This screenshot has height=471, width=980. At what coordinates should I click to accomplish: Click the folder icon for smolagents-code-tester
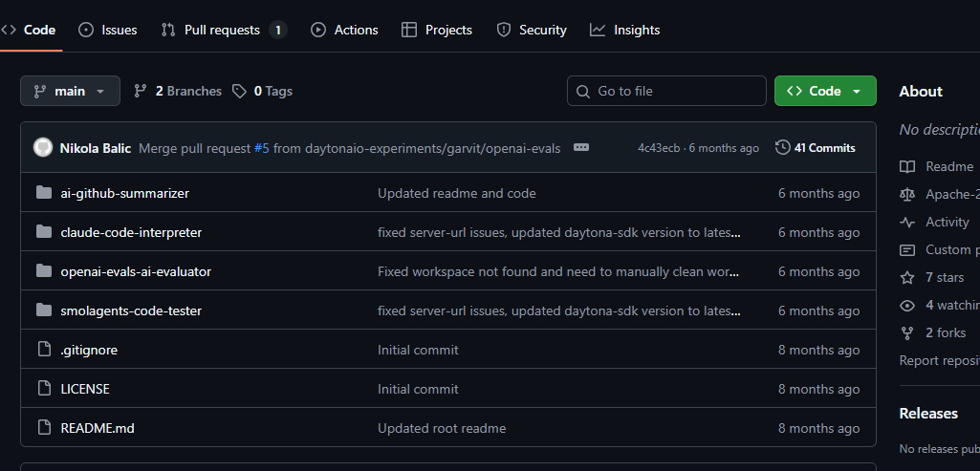[x=44, y=310]
